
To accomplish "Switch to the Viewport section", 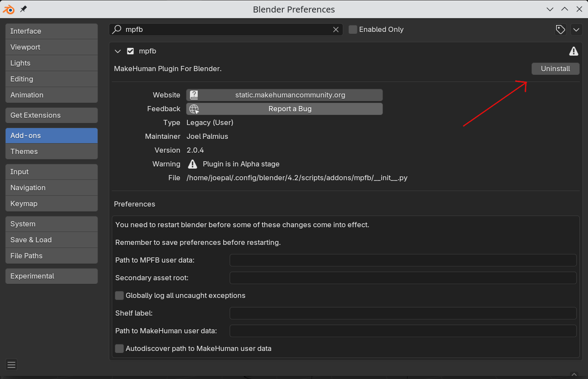I will point(51,47).
